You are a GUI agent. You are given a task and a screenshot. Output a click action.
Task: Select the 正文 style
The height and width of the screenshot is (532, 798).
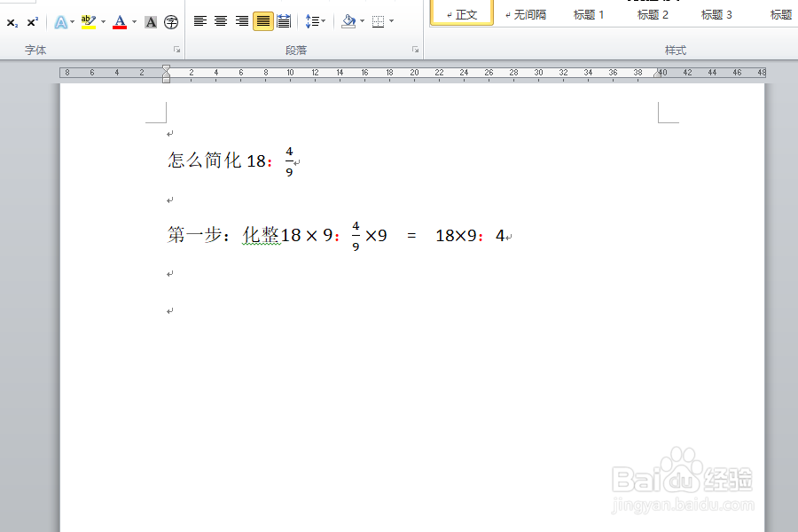tap(462, 12)
